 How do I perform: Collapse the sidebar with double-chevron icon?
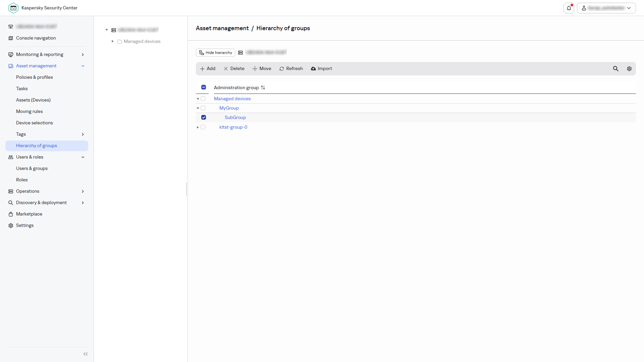86,354
